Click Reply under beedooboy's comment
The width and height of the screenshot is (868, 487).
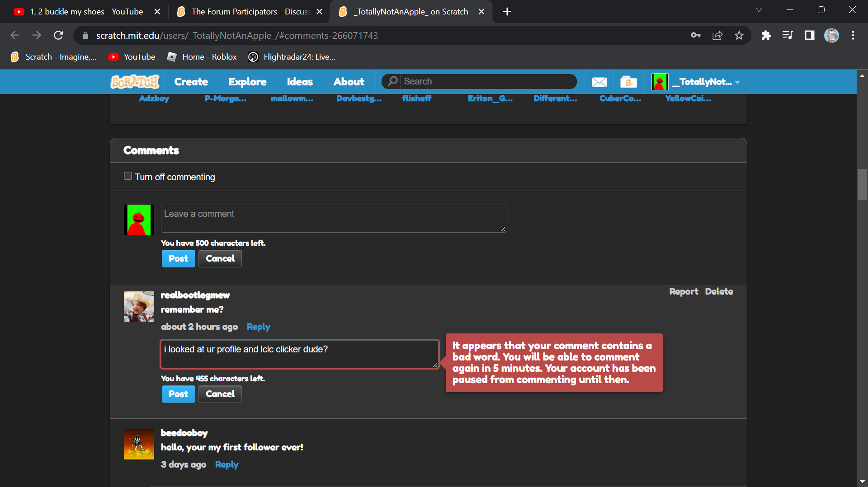(x=226, y=464)
